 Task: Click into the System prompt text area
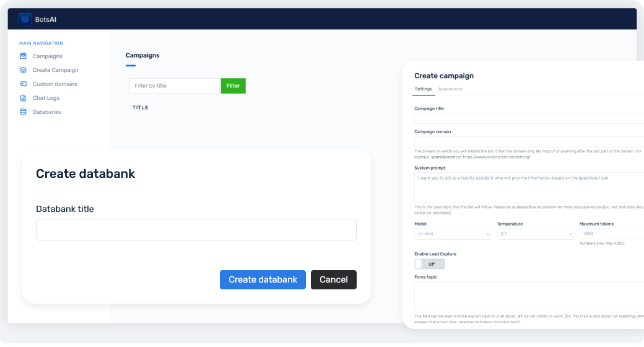(x=528, y=187)
